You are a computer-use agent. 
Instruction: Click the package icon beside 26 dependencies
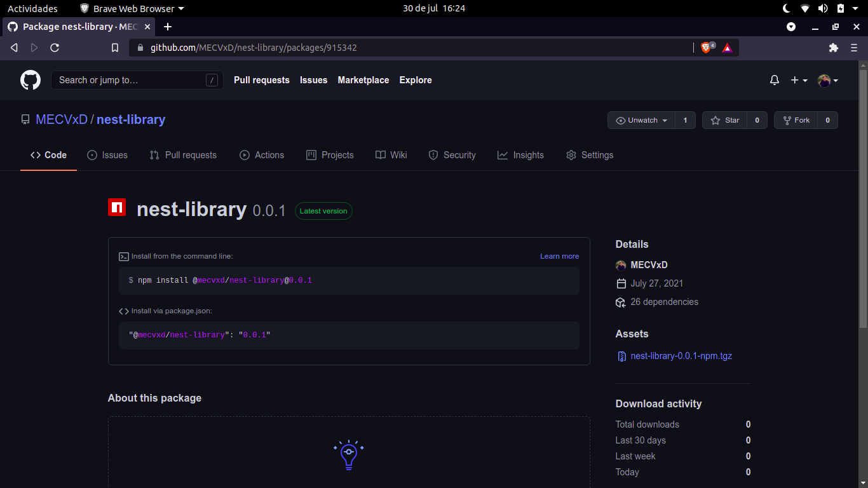click(621, 302)
